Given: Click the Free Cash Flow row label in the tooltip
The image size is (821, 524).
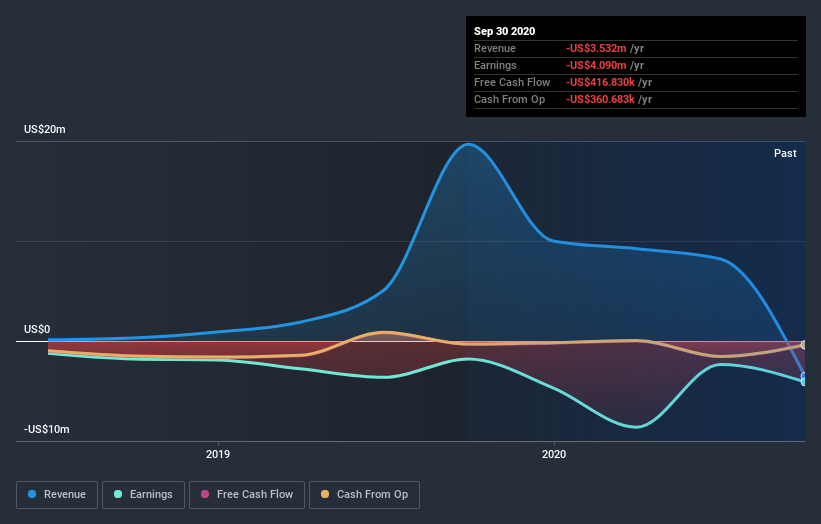Looking at the screenshot, I should pyautogui.click(x=512, y=82).
